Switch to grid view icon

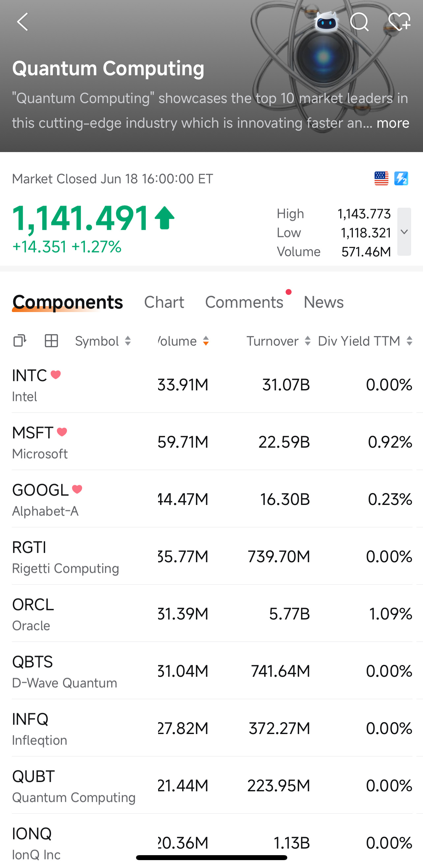(x=51, y=341)
